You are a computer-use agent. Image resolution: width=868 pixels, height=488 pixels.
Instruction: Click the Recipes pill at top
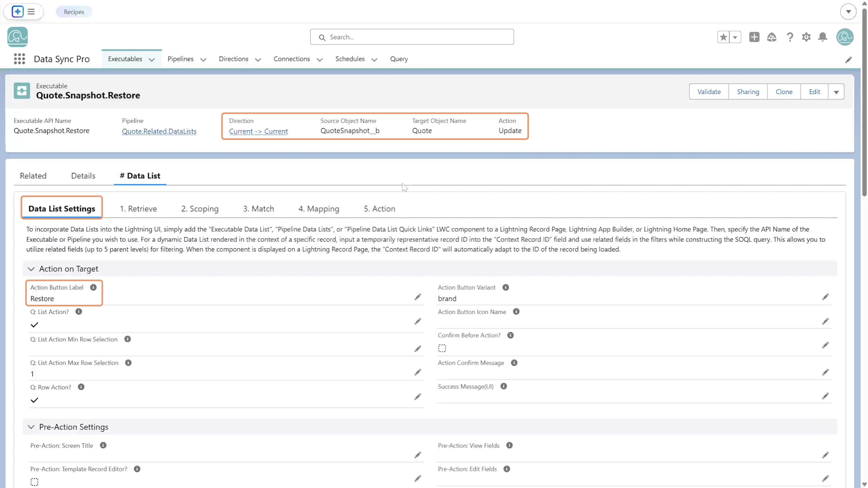point(74,12)
